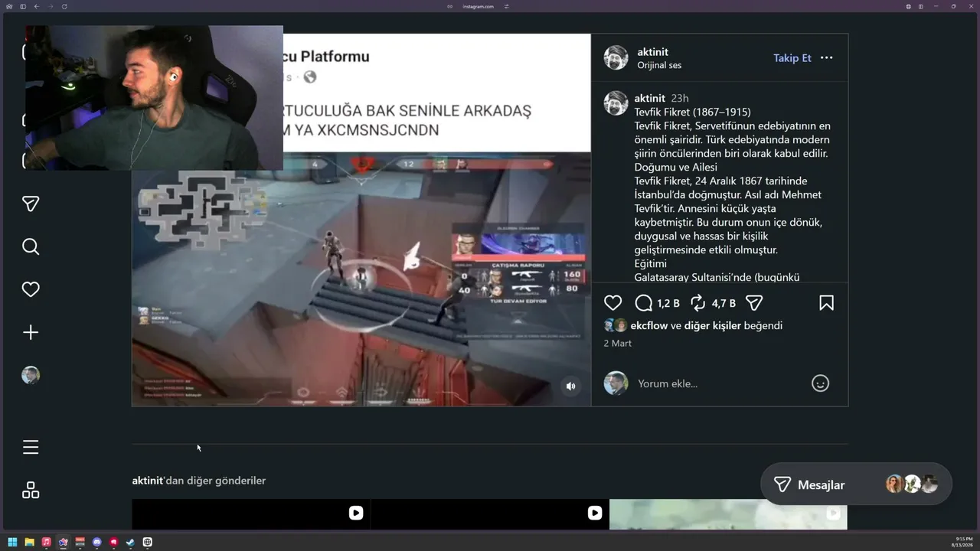Open the ekcflow liker avatars
This screenshot has height=551, width=980.
[615, 325]
